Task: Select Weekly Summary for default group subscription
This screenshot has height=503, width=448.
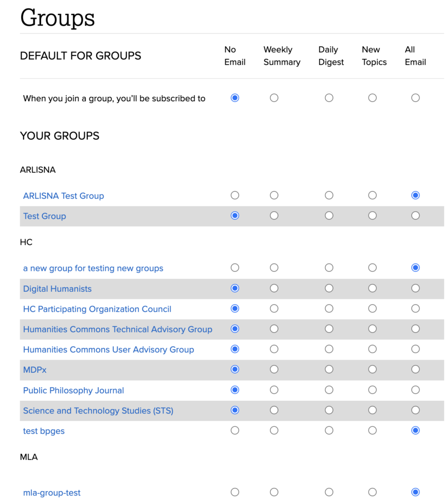Action: click(274, 98)
